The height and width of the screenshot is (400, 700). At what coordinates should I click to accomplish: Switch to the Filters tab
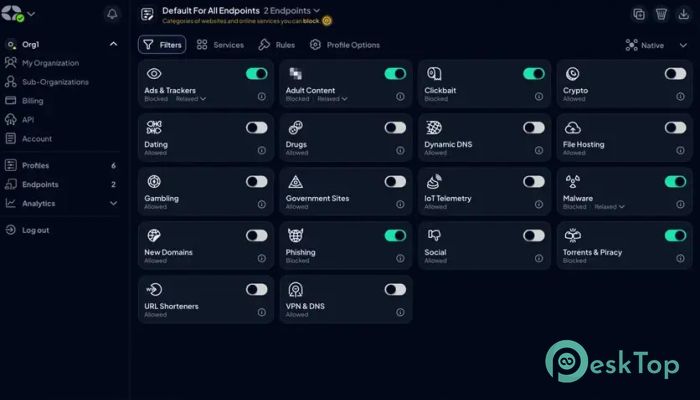(162, 45)
